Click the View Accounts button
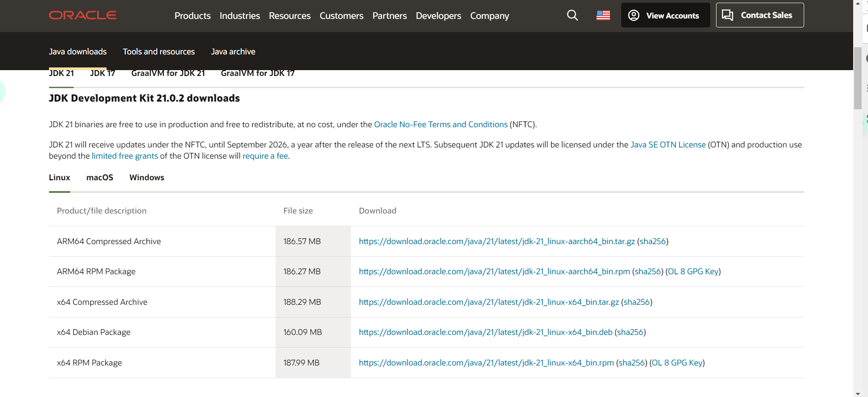The image size is (868, 397). tap(665, 15)
